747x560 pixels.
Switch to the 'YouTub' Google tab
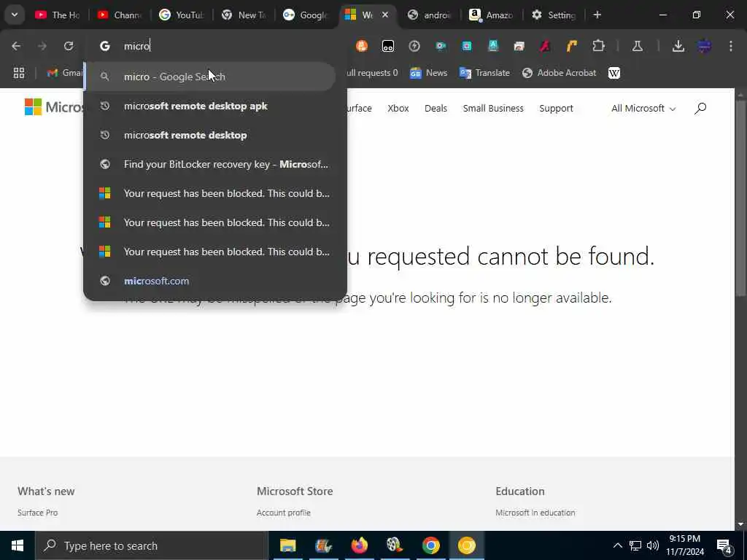[181, 15]
